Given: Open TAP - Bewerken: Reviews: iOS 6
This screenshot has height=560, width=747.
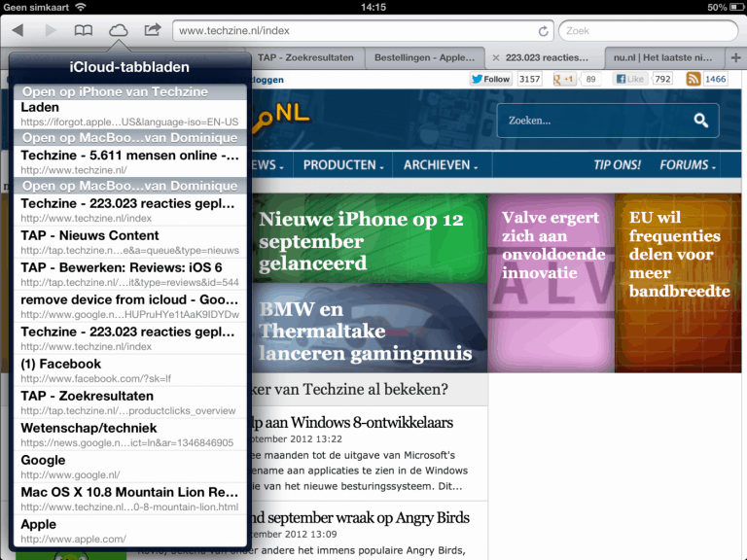Looking at the screenshot, I should tap(130, 274).
